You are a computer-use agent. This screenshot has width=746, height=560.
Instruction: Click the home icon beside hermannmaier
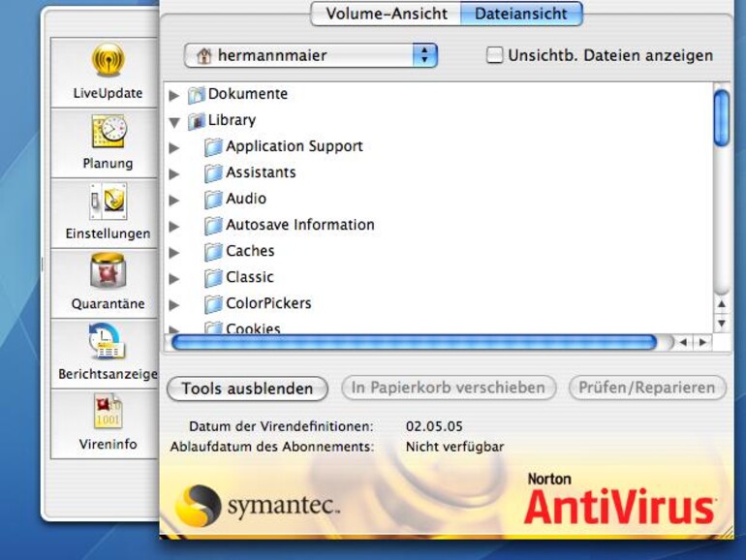click(204, 55)
